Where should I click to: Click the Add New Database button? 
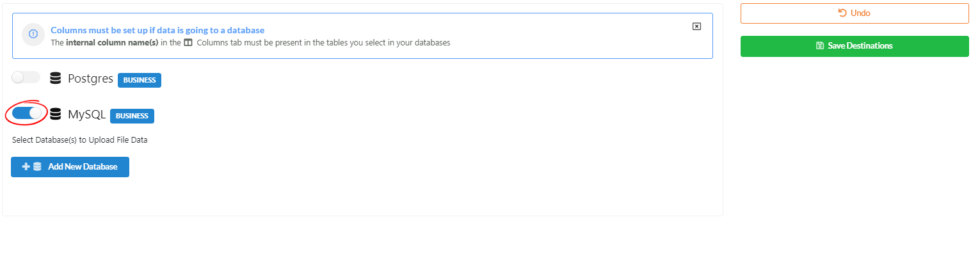(x=70, y=167)
